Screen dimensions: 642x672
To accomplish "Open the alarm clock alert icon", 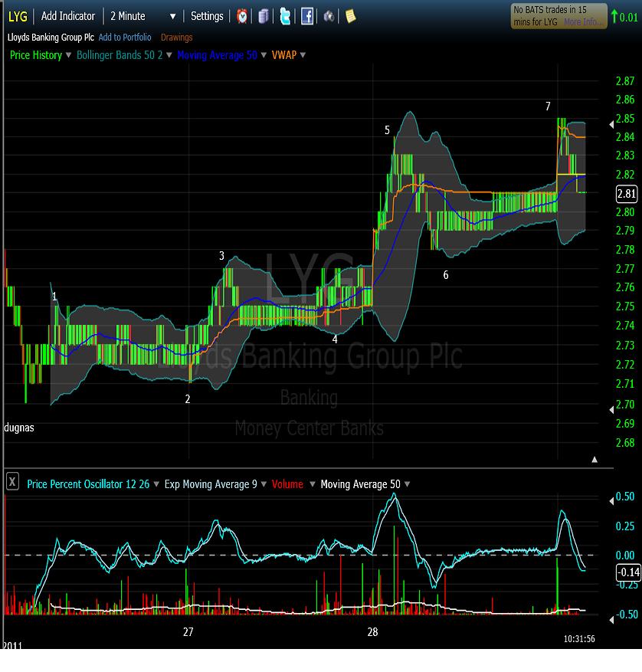I will coord(242,17).
